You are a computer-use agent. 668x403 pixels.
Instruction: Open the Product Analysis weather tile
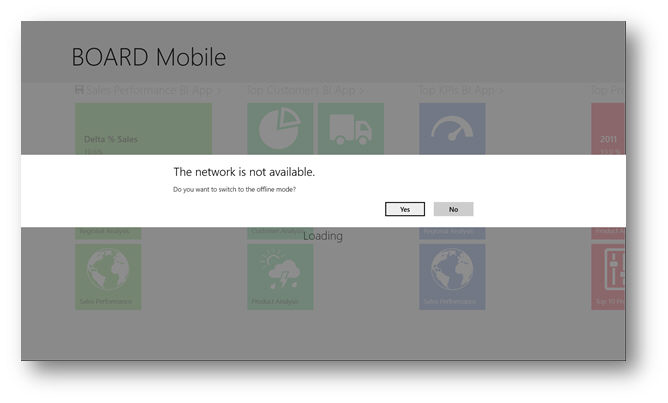[280, 276]
